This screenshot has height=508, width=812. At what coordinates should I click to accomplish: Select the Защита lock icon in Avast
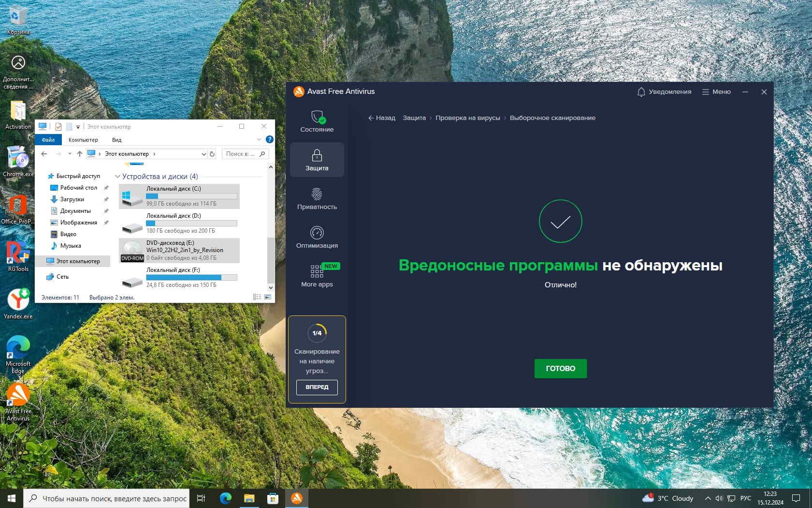tap(317, 155)
